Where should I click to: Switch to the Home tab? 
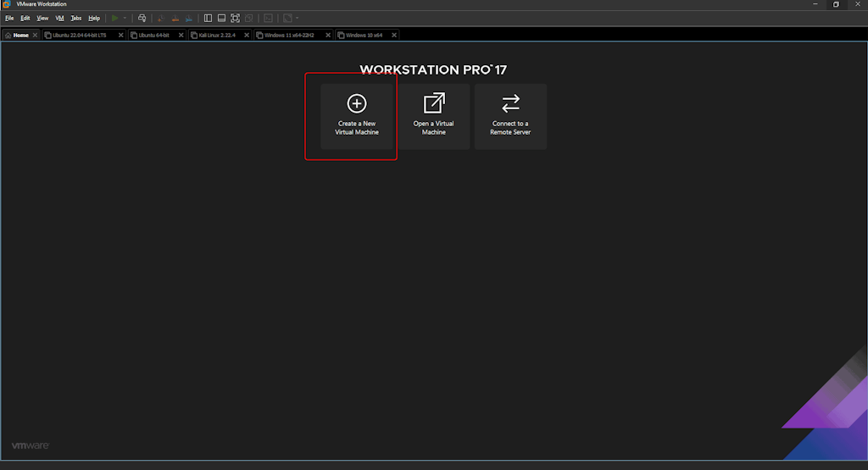pyautogui.click(x=21, y=35)
